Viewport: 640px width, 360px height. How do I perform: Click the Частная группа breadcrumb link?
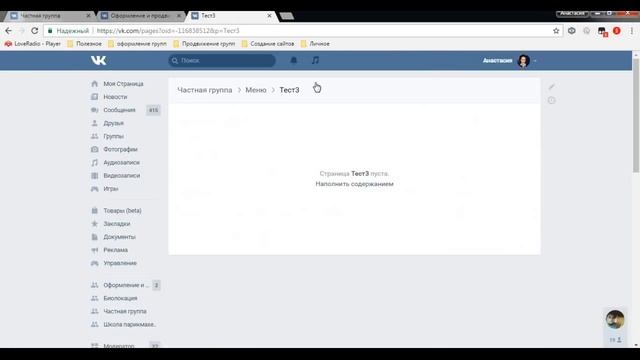click(204, 90)
